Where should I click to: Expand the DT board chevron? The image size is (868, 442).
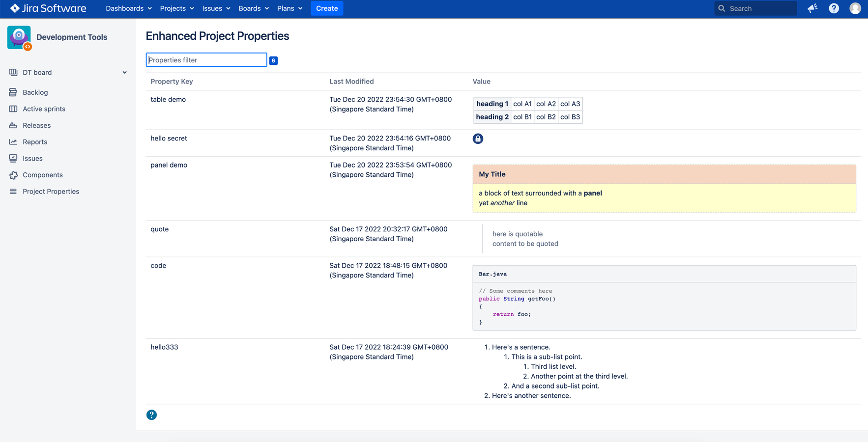[x=124, y=73]
